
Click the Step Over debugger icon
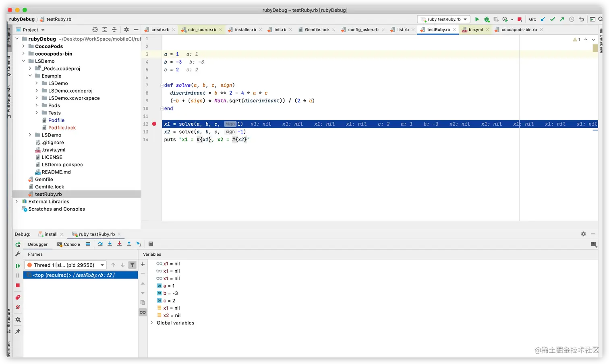(100, 244)
